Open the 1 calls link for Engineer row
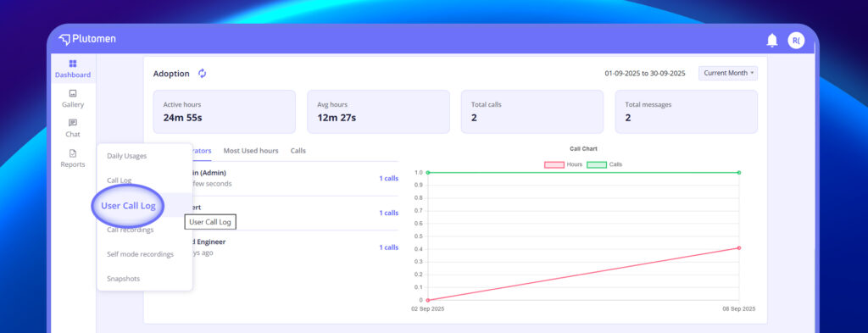868x333 pixels. point(388,247)
